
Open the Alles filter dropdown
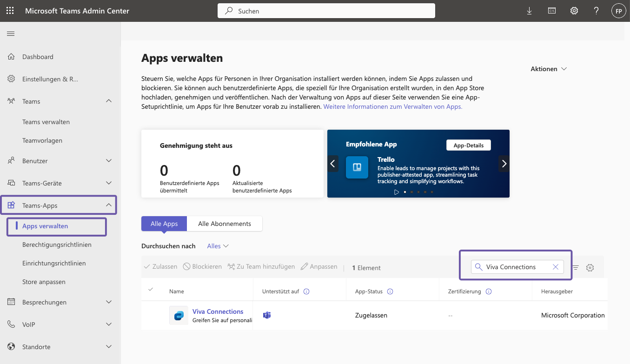(218, 246)
